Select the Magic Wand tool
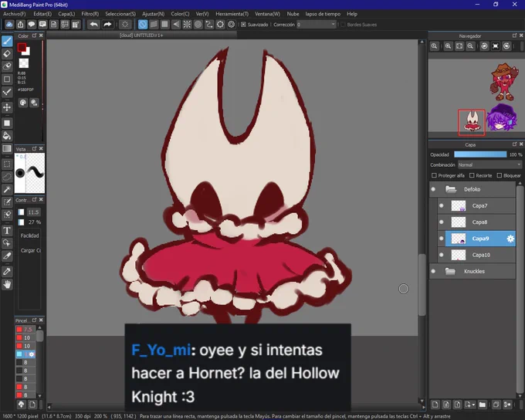The image size is (525, 420). pos(7,190)
